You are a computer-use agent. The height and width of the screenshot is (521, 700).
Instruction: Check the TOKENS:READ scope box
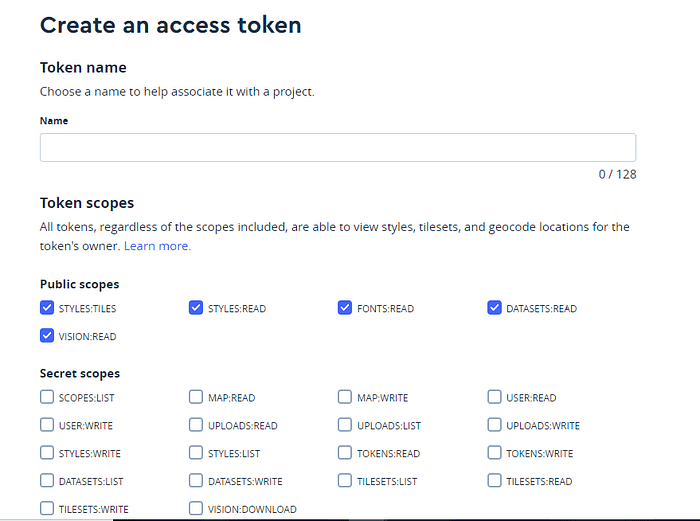[345, 453]
